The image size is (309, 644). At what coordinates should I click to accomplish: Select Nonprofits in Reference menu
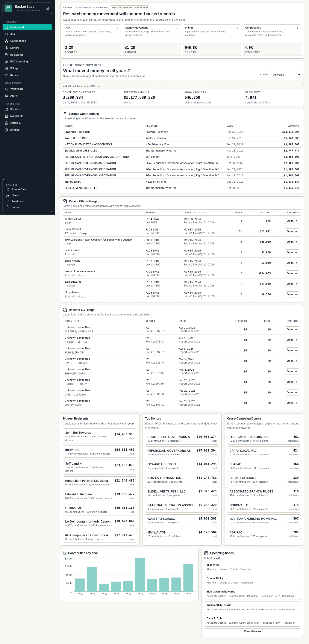[x=27, y=116]
